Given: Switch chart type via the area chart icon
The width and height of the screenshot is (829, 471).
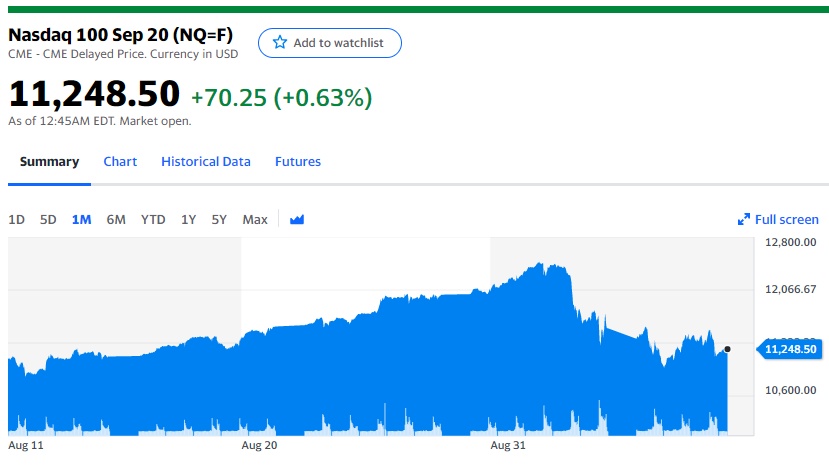Looking at the screenshot, I should [x=297, y=219].
